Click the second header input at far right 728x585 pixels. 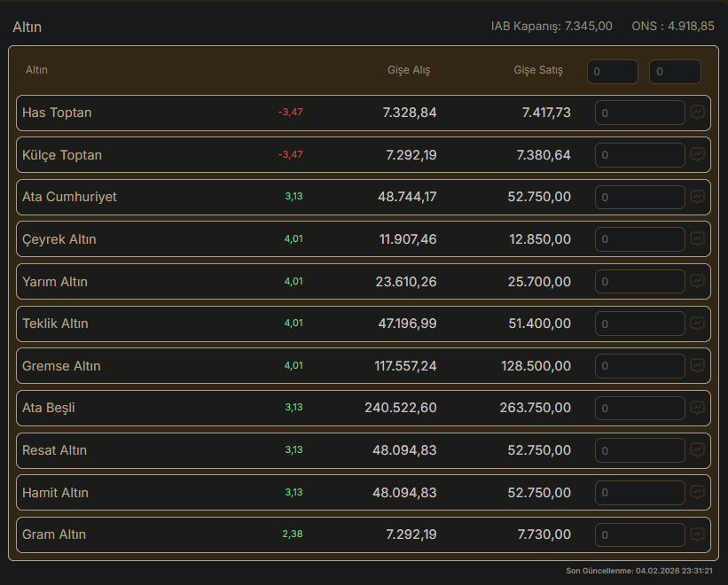[x=675, y=72]
